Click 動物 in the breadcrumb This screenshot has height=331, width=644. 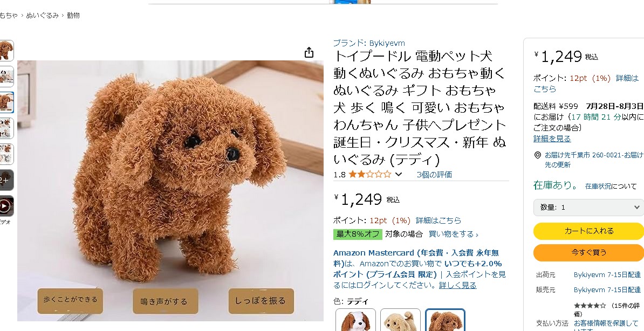point(73,16)
